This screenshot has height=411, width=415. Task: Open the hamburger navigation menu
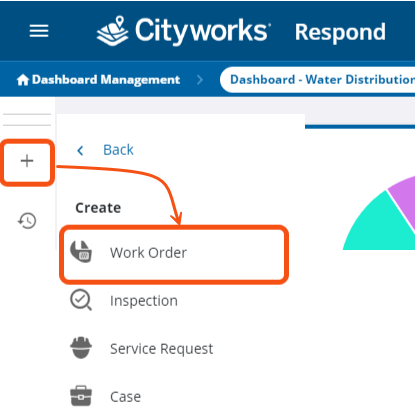39,31
